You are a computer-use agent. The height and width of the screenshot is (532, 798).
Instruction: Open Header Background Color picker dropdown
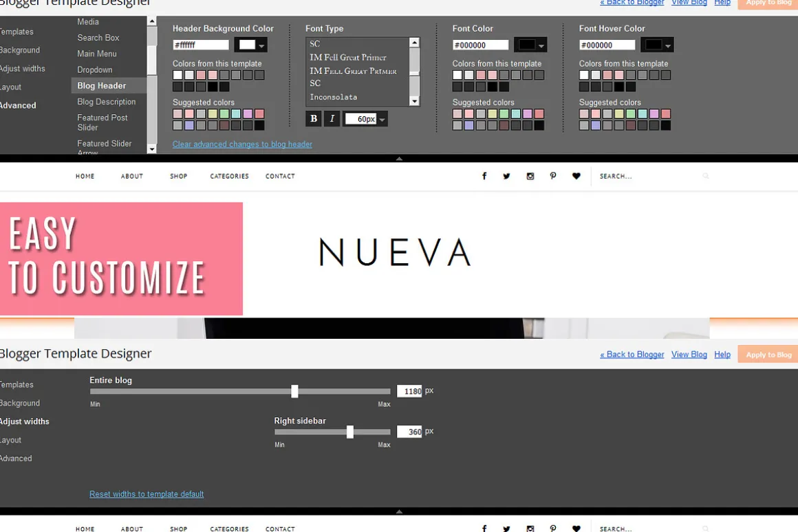251,45
